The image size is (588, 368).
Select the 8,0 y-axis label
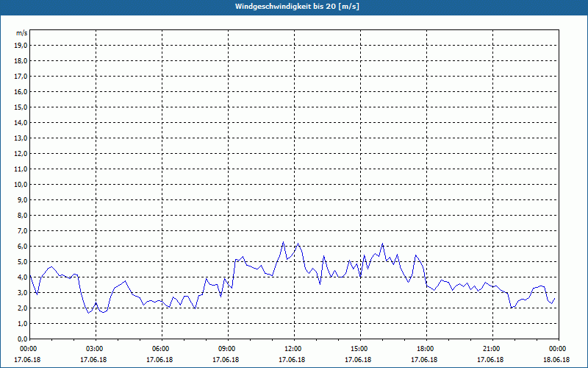click(22, 215)
